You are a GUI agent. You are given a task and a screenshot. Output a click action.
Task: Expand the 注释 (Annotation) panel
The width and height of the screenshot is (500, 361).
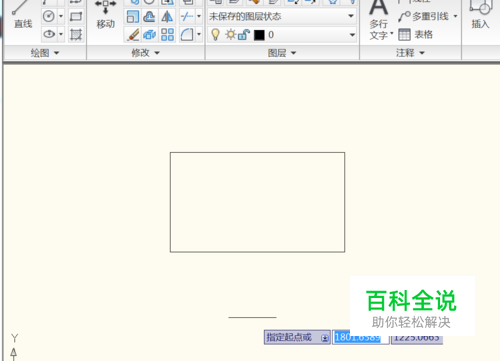pos(410,53)
